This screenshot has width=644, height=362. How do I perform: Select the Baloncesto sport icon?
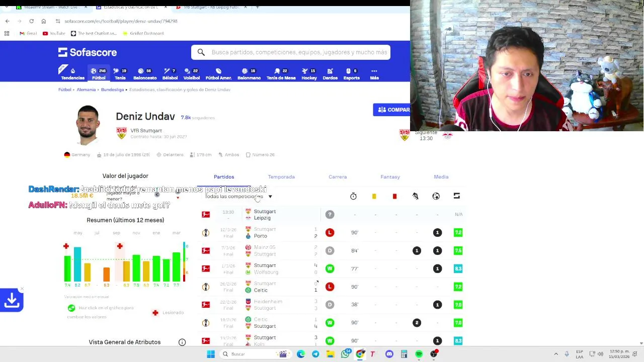pyautogui.click(x=145, y=73)
